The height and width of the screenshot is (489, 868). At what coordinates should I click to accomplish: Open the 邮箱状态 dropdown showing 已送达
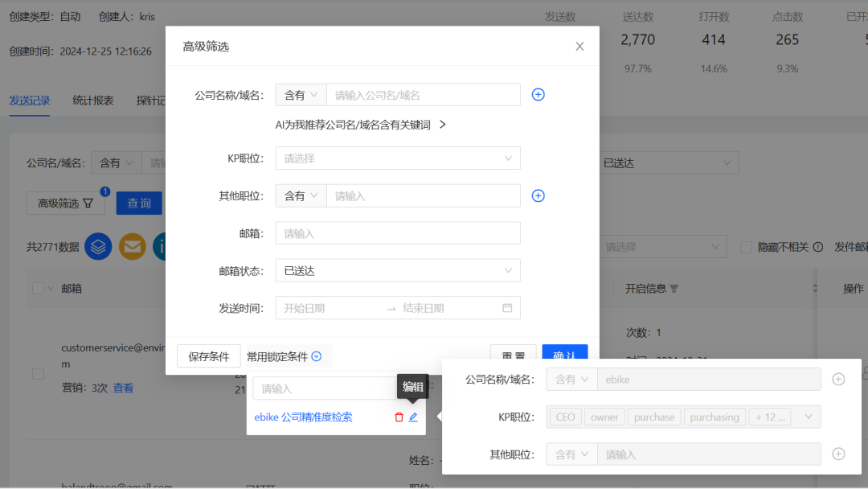(398, 271)
